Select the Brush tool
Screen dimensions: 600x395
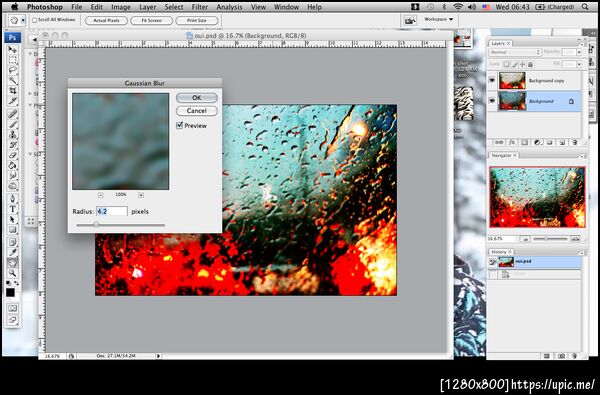tap(12, 124)
